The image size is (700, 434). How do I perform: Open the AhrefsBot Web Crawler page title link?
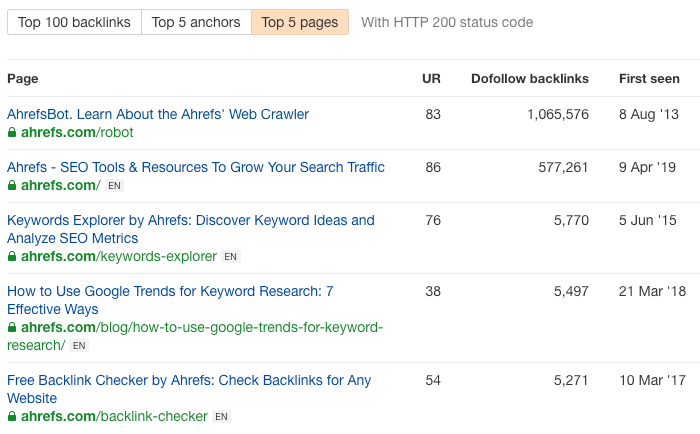(x=158, y=114)
